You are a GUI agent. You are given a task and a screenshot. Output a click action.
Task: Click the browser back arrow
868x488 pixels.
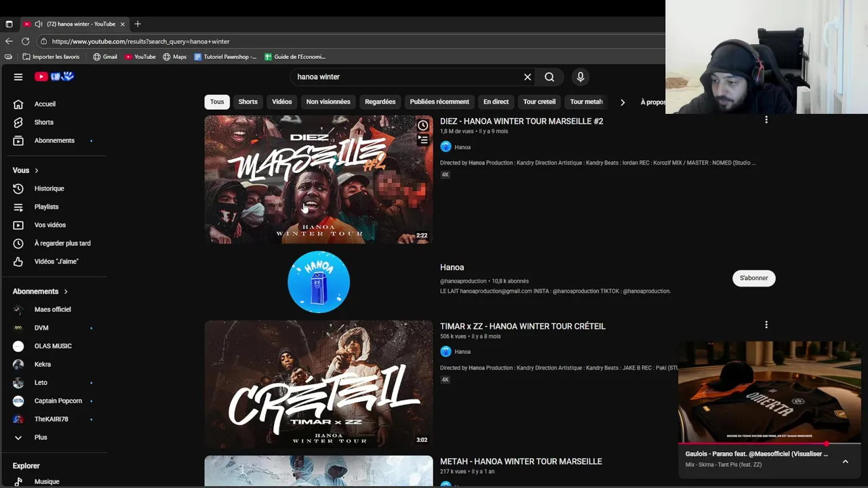tap(9, 41)
